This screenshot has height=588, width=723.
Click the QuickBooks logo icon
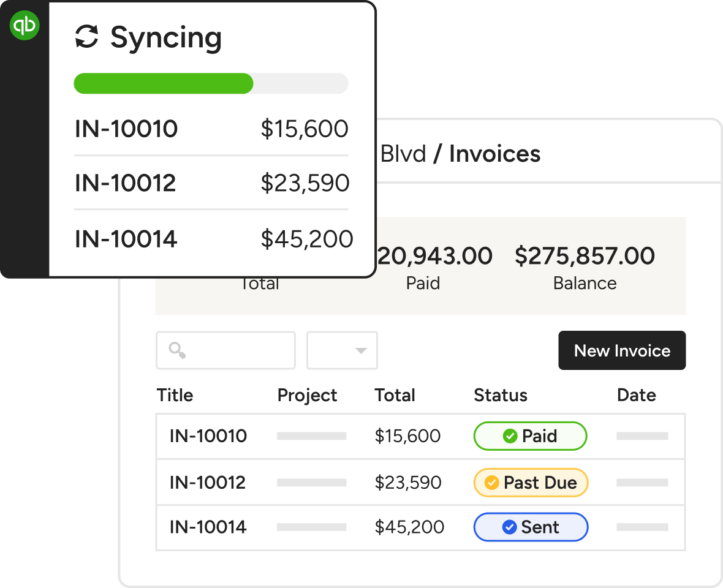[25, 26]
